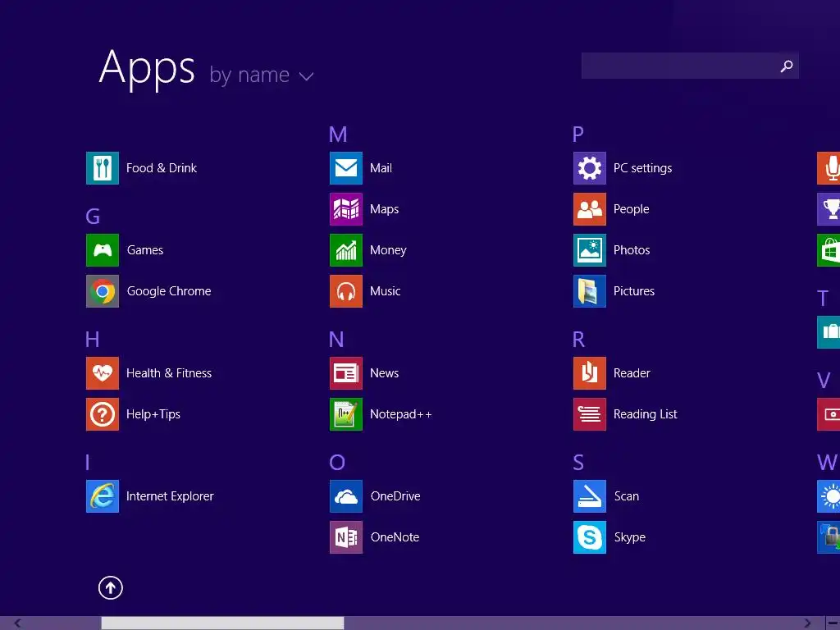Open the Maps app icon
The height and width of the screenshot is (630, 840).
346,209
